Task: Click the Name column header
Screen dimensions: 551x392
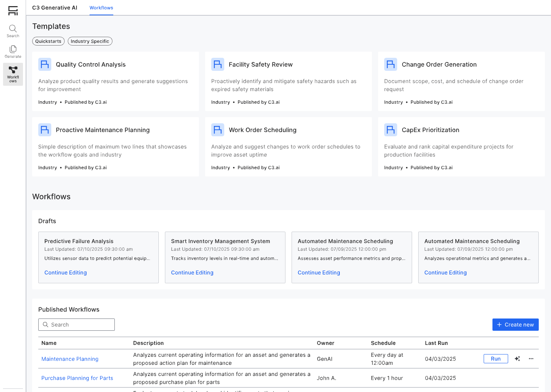Action: [x=49, y=343]
